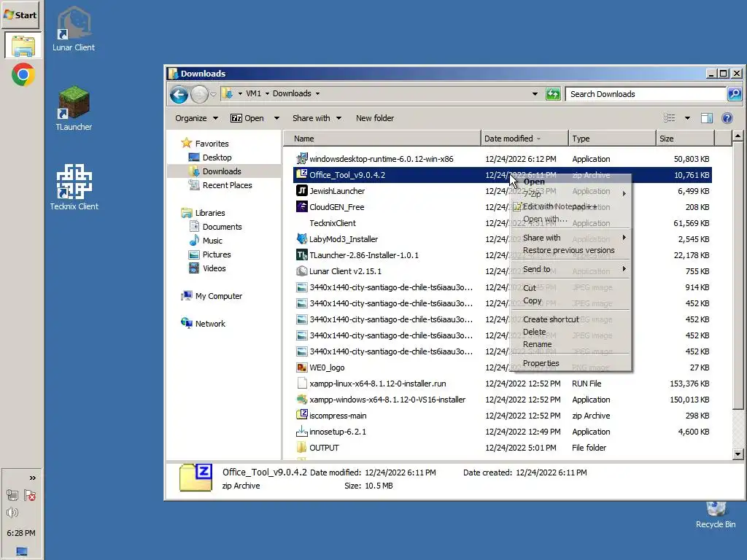Click the search magnifier icon
747x560 pixels.
tap(734, 94)
